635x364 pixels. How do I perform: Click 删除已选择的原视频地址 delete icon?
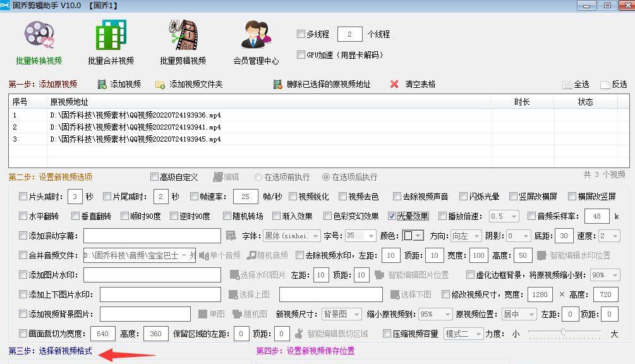[x=277, y=84]
